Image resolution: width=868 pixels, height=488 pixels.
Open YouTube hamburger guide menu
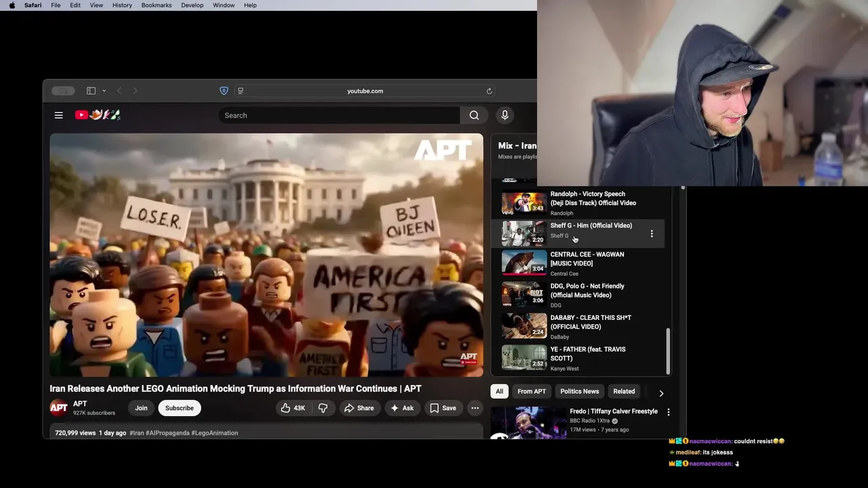coord(59,115)
